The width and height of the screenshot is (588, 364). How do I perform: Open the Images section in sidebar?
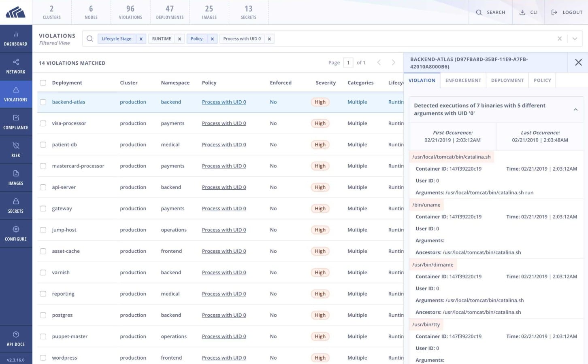coord(16,178)
